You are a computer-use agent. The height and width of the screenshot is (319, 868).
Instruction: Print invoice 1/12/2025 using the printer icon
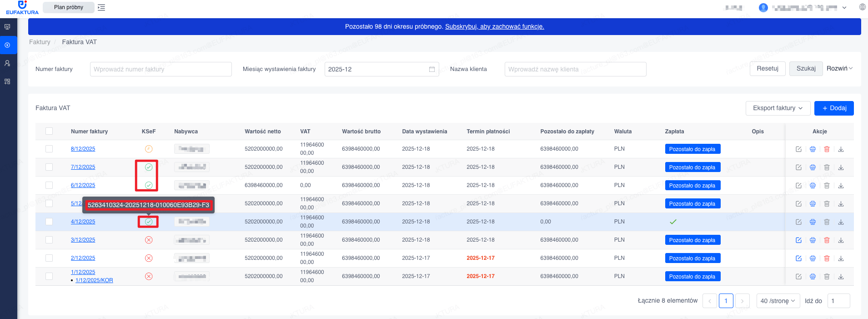tap(813, 277)
